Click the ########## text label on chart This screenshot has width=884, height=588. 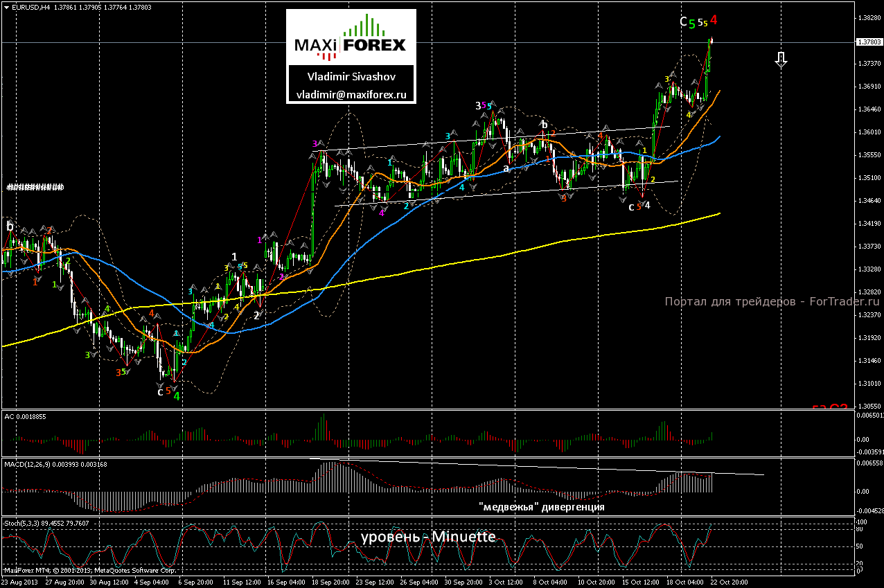[x=35, y=187]
